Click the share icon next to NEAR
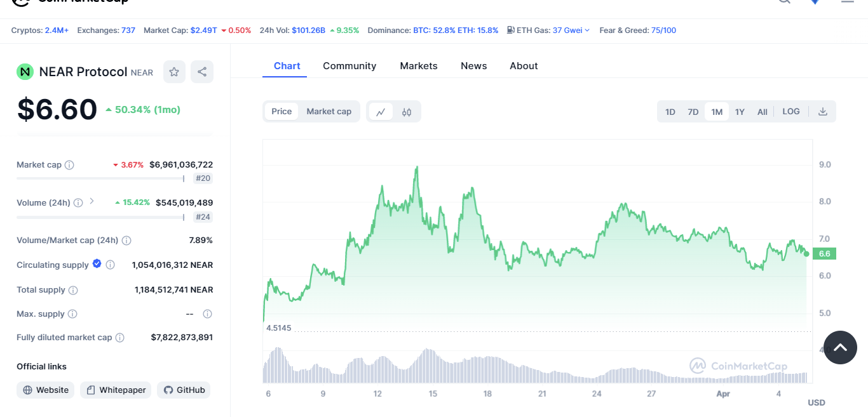This screenshot has width=868, height=417. pyautogui.click(x=202, y=72)
